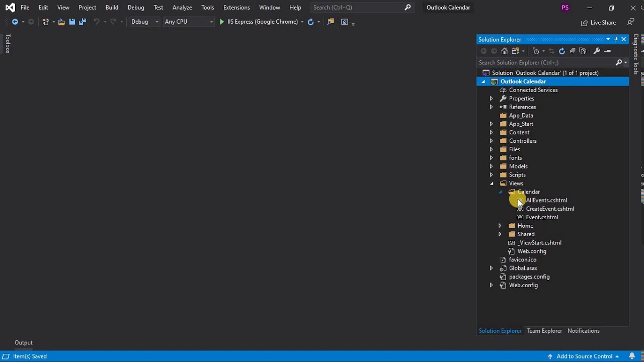Click the Show All Files icon

coord(583,51)
